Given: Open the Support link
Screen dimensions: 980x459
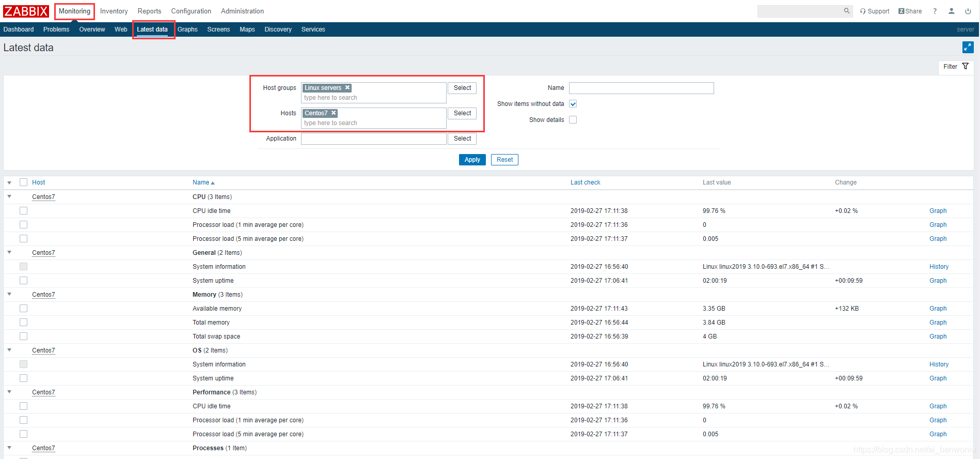Looking at the screenshot, I should click(875, 11).
